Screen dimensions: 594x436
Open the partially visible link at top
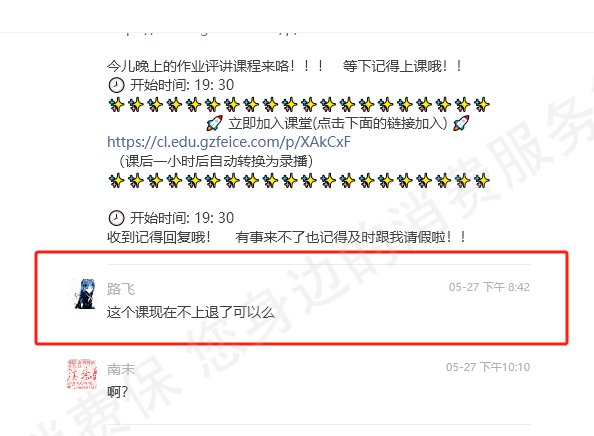point(205,33)
